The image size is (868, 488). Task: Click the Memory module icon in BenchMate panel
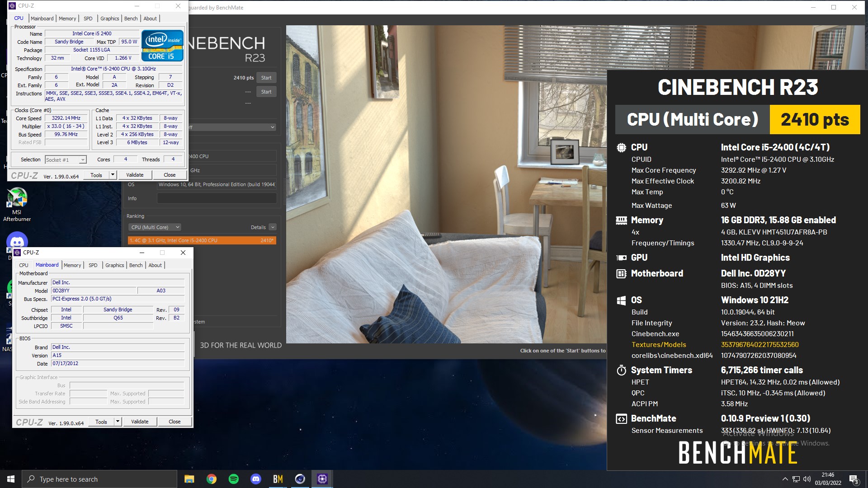pyautogui.click(x=622, y=220)
